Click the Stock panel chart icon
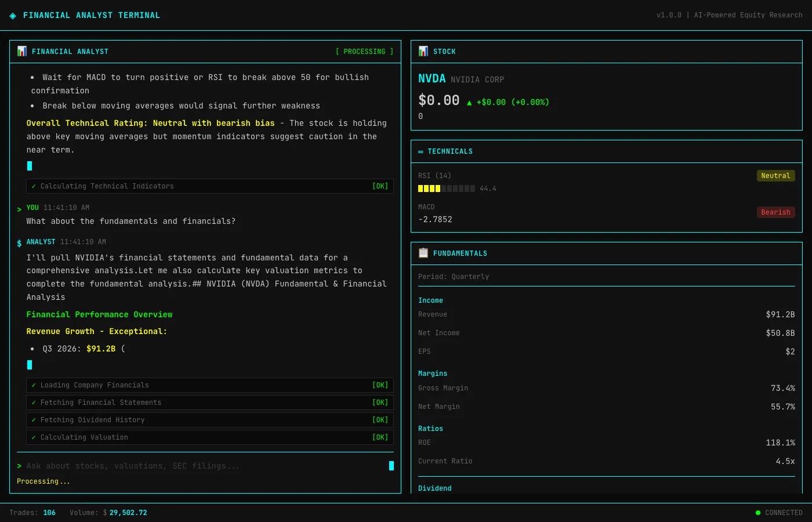Image resolution: width=812 pixels, height=522 pixels. (x=423, y=52)
